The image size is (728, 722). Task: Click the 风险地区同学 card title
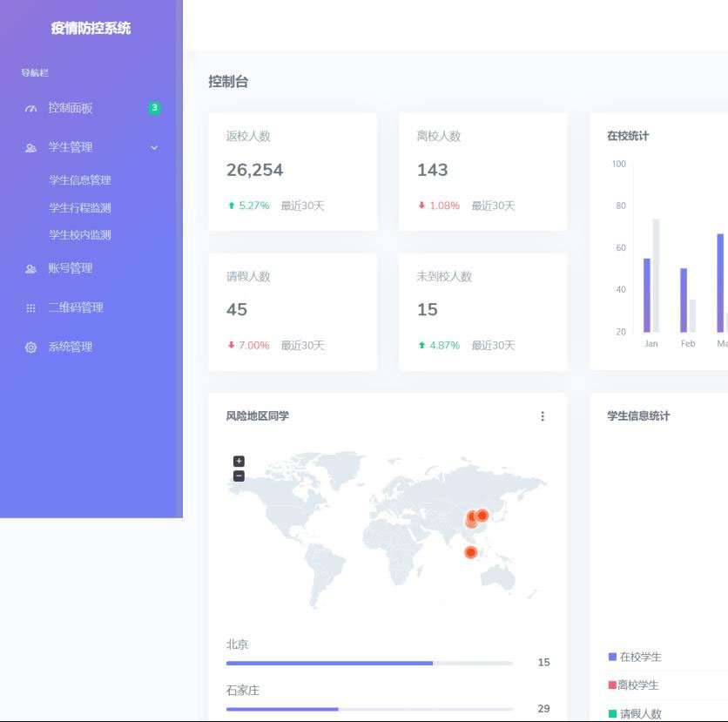click(x=257, y=416)
